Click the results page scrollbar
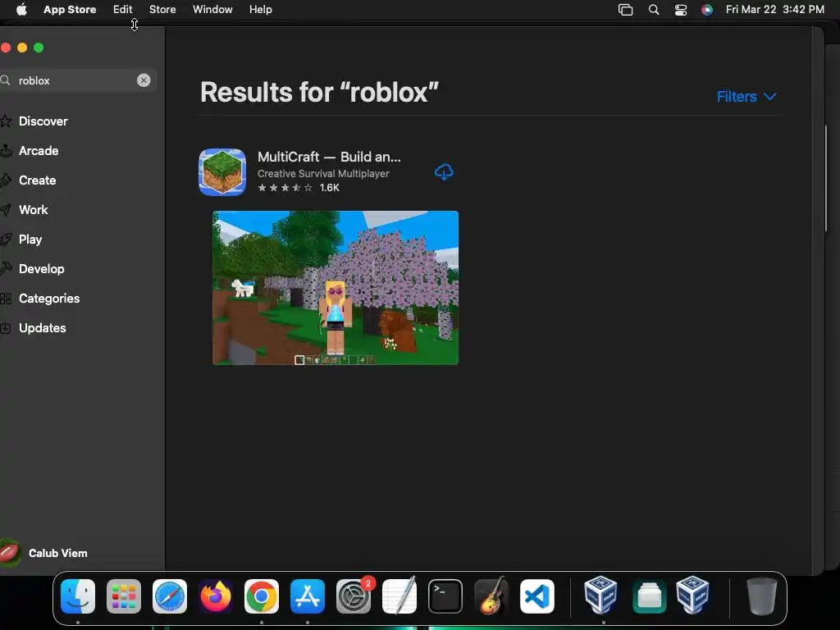This screenshot has width=840, height=630. click(x=825, y=178)
